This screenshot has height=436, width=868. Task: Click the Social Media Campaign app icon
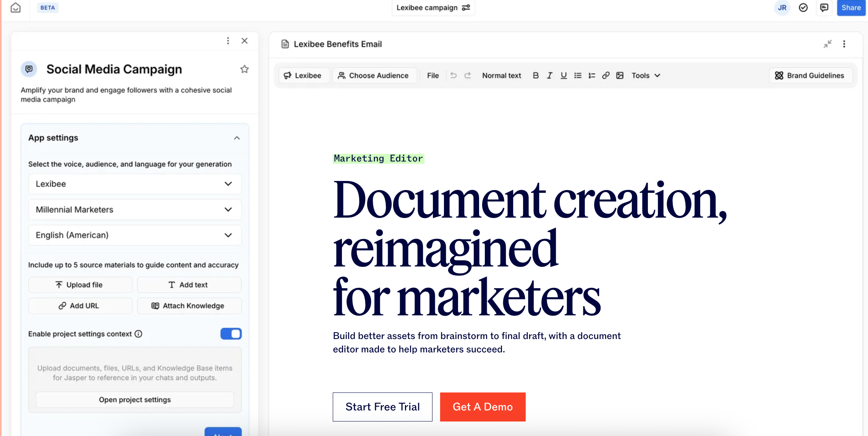tap(29, 69)
